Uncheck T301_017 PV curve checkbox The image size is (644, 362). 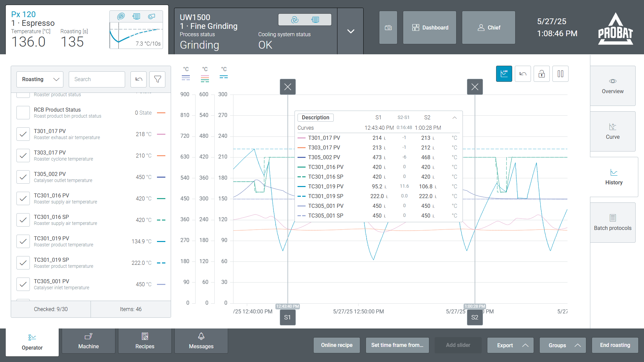23,134
